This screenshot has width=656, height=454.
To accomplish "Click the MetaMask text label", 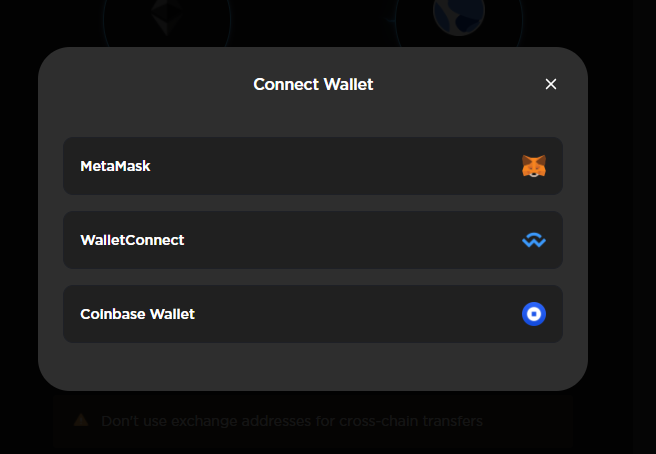I will (115, 166).
